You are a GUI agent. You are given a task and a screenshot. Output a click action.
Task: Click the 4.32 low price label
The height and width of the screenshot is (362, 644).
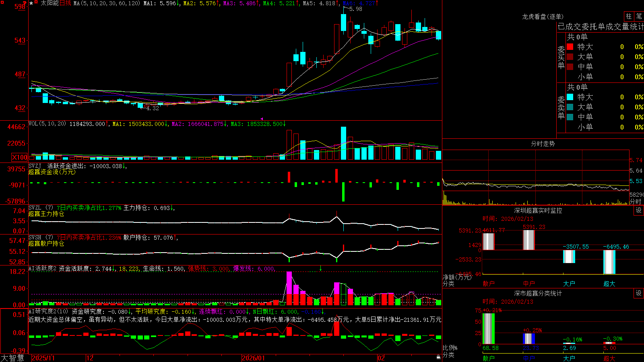[153, 108]
